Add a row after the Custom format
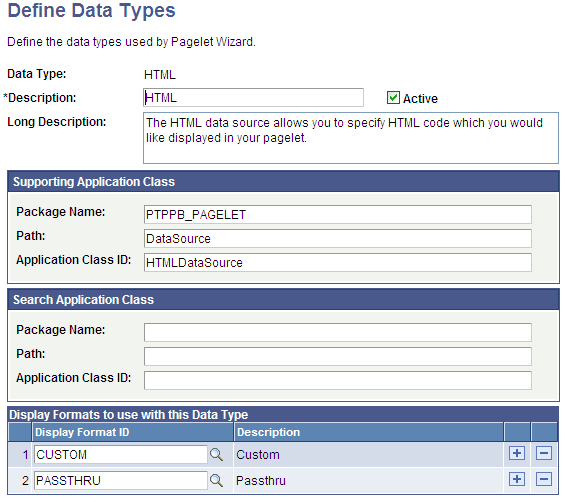This screenshot has height=502, width=567. pyautogui.click(x=517, y=453)
